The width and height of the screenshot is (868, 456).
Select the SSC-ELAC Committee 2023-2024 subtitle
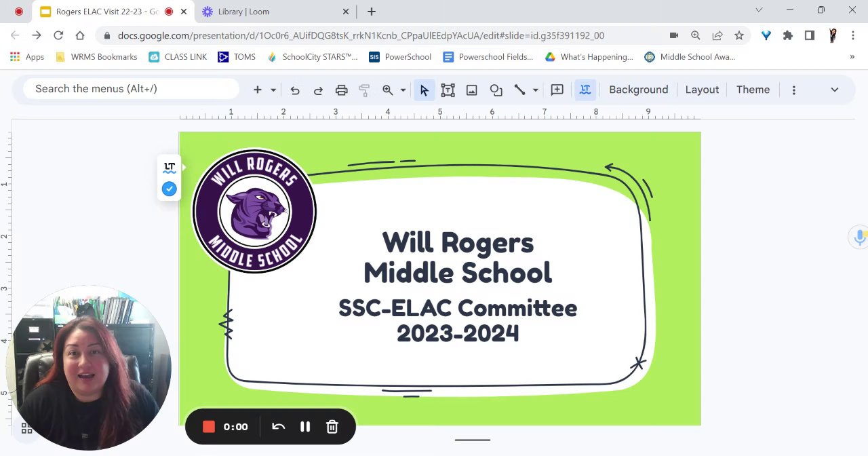458,321
